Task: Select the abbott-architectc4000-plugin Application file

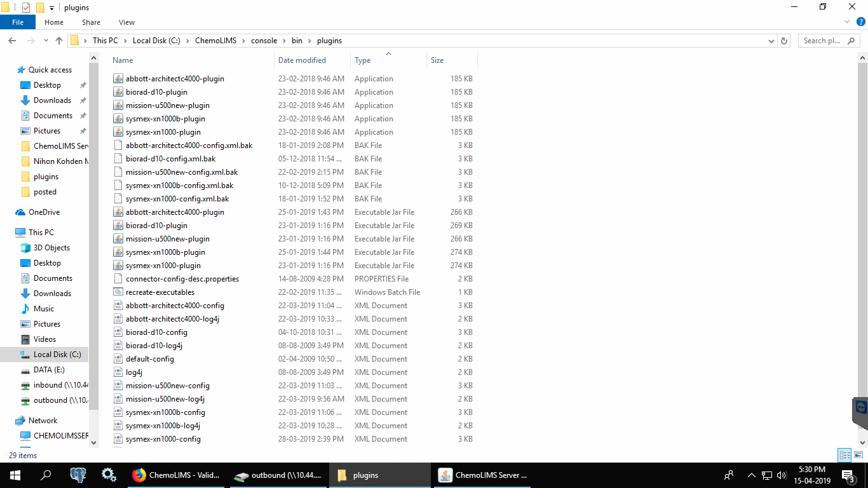Action: click(x=175, y=79)
